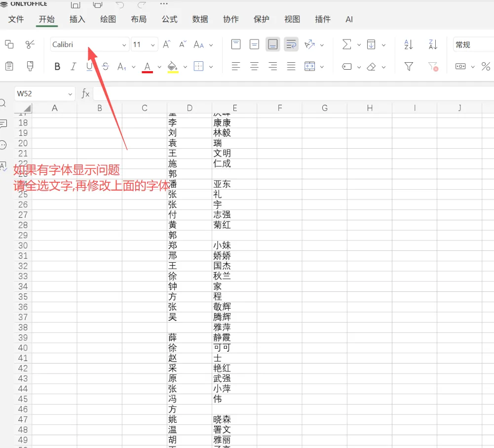Image resolution: width=494 pixels, height=448 pixels.
Task: Click the formula bar input field
Action: tap(293, 94)
